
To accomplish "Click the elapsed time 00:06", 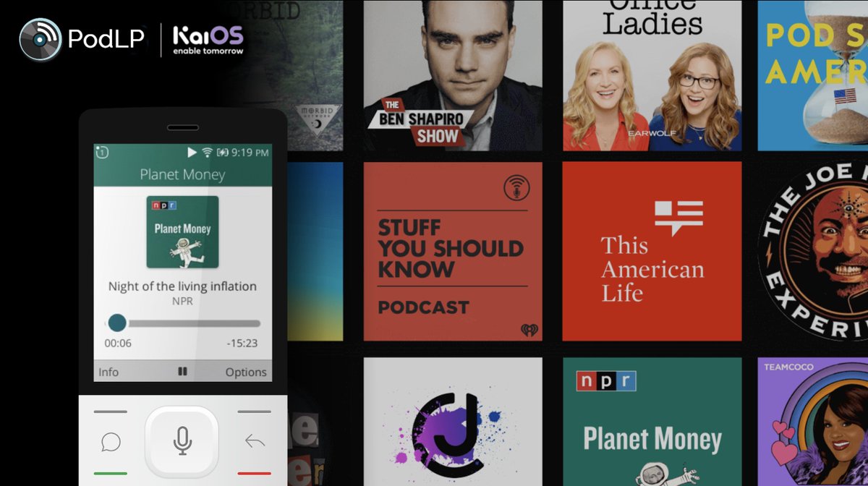I will (x=118, y=344).
